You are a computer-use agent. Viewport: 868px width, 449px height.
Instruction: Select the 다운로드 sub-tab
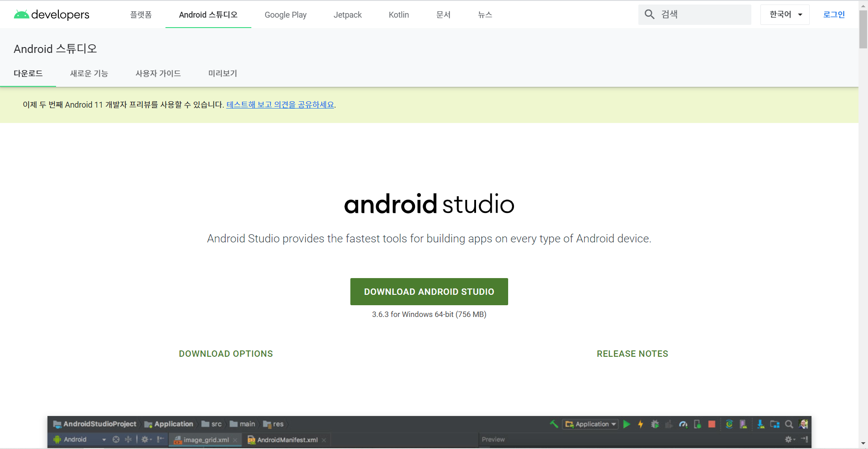click(28, 73)
